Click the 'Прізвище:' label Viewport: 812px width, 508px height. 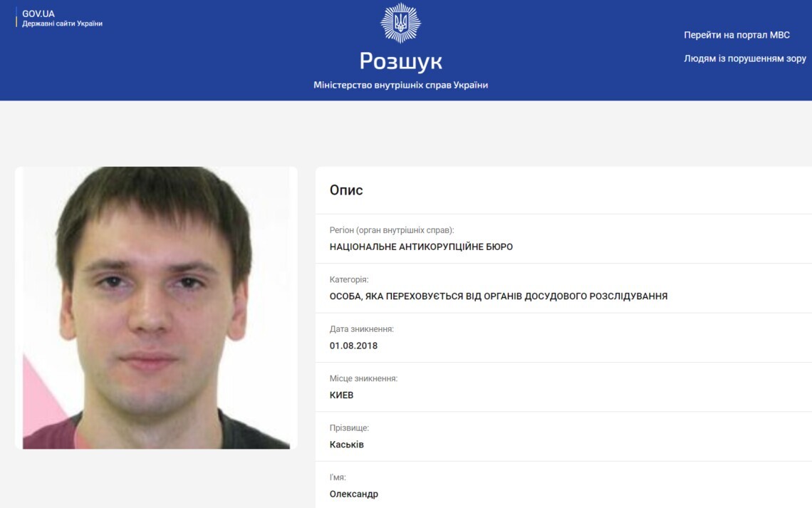tap(349, 427)
